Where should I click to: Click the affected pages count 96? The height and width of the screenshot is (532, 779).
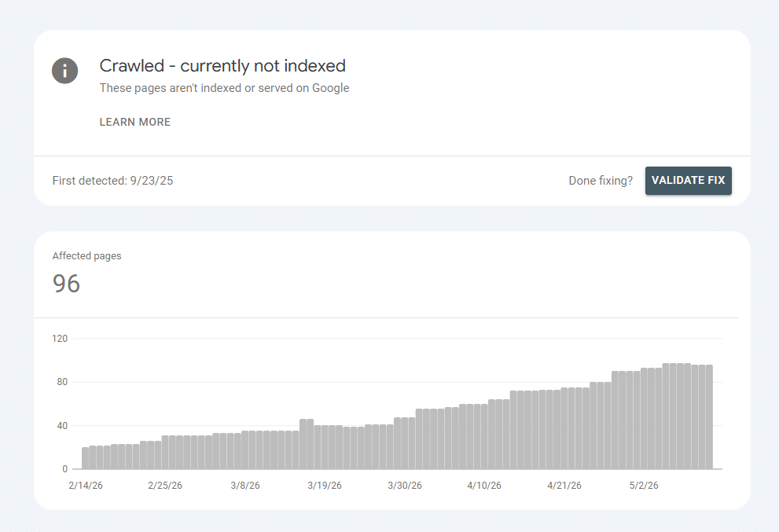click(x=66, y=284)
